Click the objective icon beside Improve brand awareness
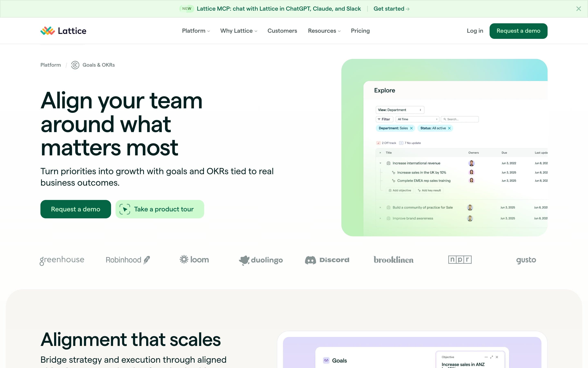The image size is (588, 368). (389, 219)
